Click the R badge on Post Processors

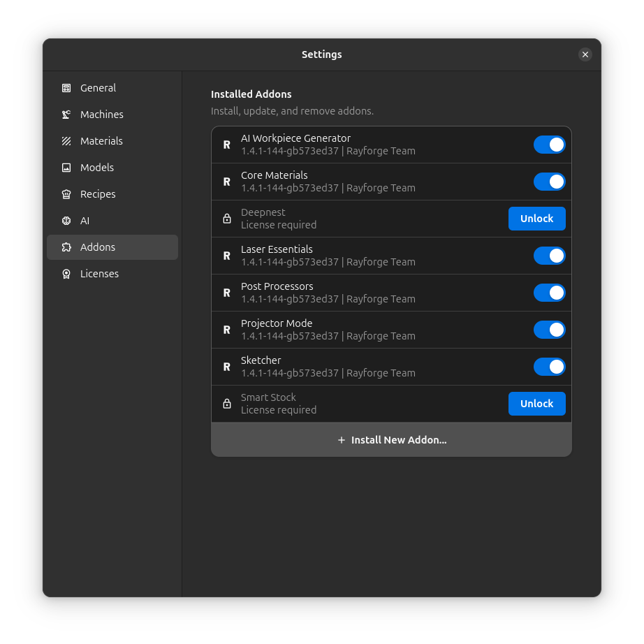[226, 292]
